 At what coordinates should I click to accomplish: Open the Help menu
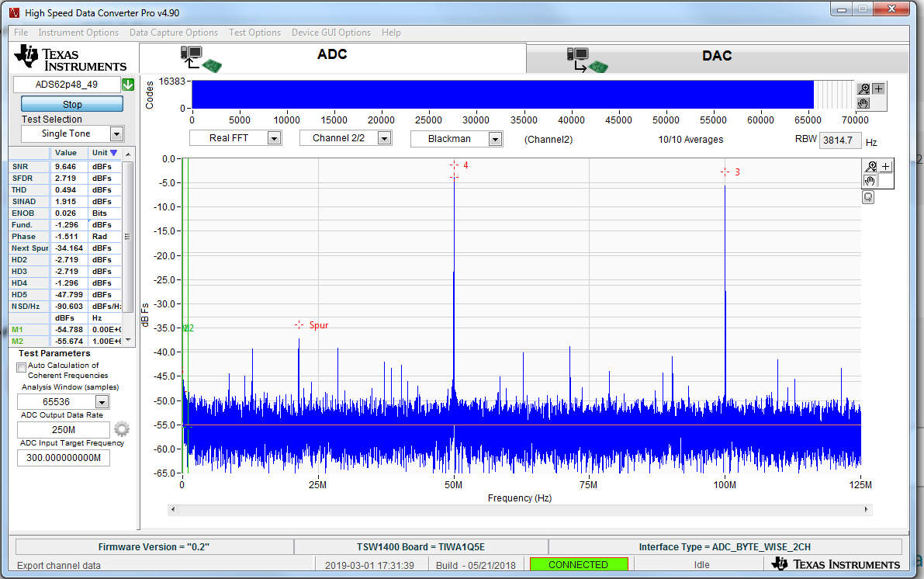click(391, 33)
